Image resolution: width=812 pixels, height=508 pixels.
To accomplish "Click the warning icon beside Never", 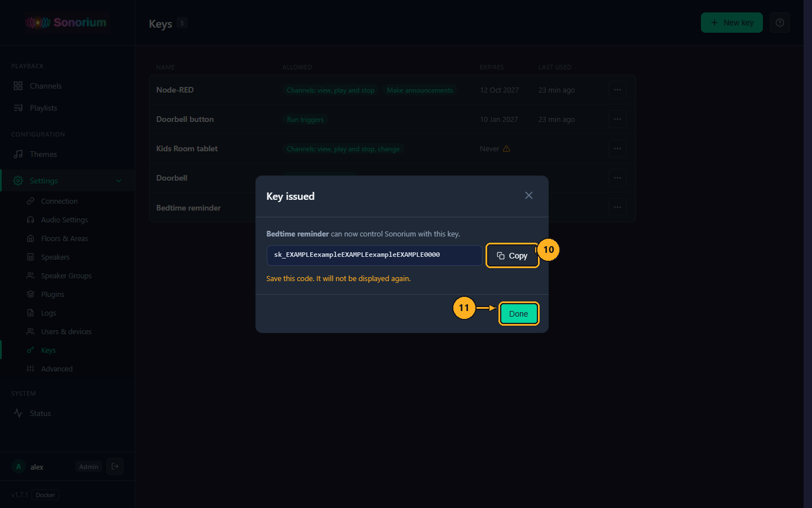I will [506, 148].
